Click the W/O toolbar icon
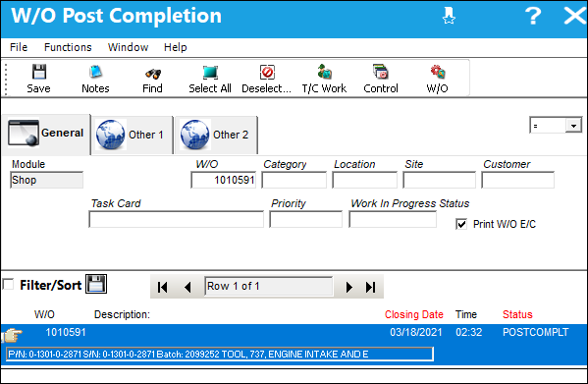This screenshot has height=384, width=588. coord(437,72)
